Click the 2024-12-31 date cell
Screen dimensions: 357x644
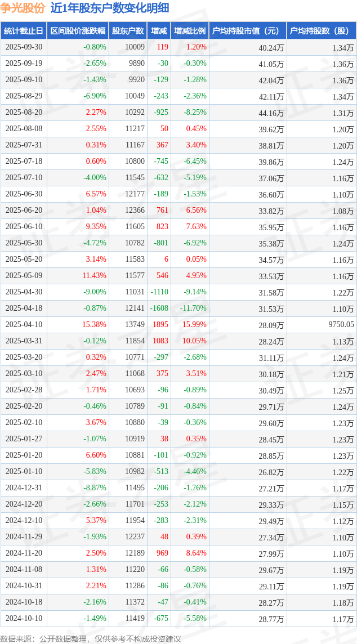pyautogui.click(x=24, y=488)
